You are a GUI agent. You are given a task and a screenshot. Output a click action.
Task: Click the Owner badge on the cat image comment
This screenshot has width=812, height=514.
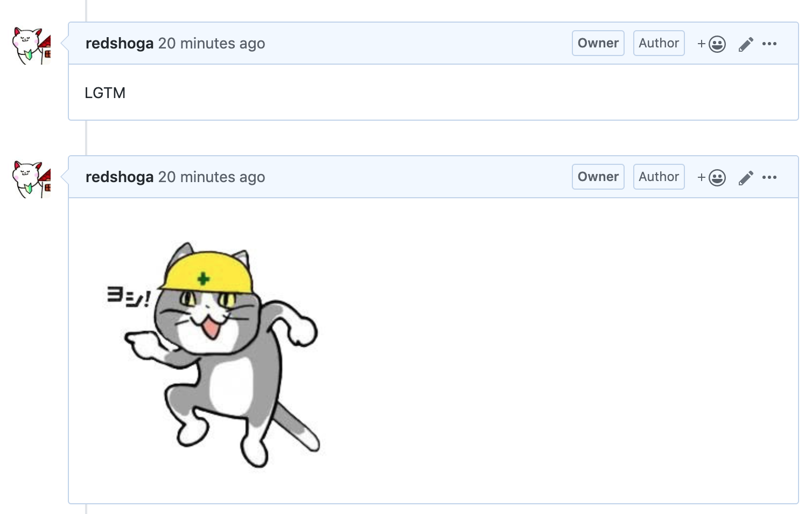coord(598,177)
